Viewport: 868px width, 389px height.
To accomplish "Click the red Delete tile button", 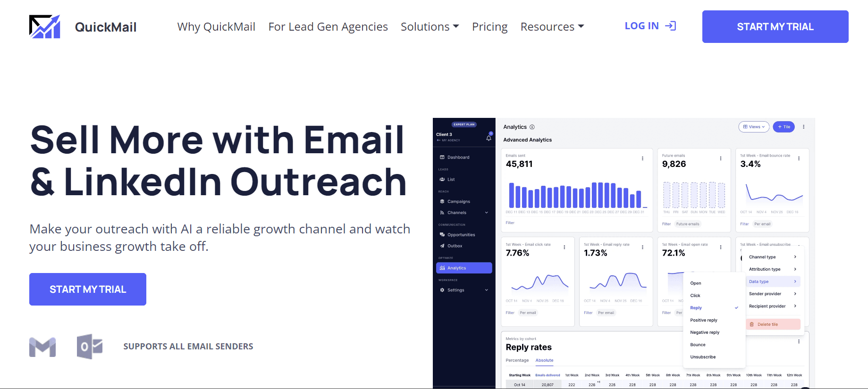I will pyautogui.click(x=773, y=324).
